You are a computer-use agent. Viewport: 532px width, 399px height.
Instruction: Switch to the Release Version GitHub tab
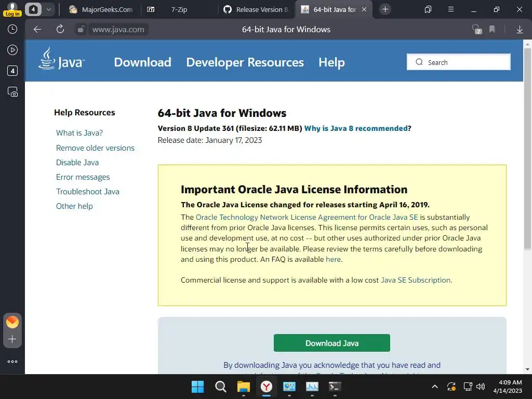click(x=257, y=9)
